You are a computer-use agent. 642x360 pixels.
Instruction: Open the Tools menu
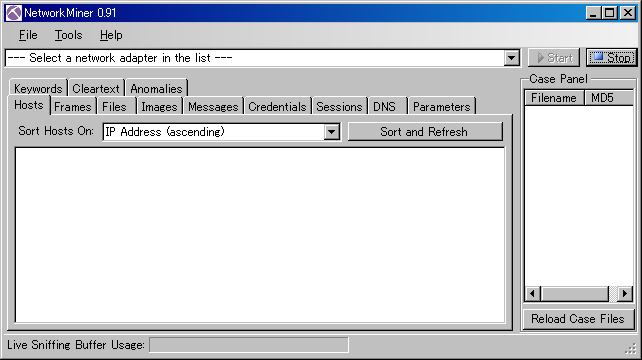(68, 35)
